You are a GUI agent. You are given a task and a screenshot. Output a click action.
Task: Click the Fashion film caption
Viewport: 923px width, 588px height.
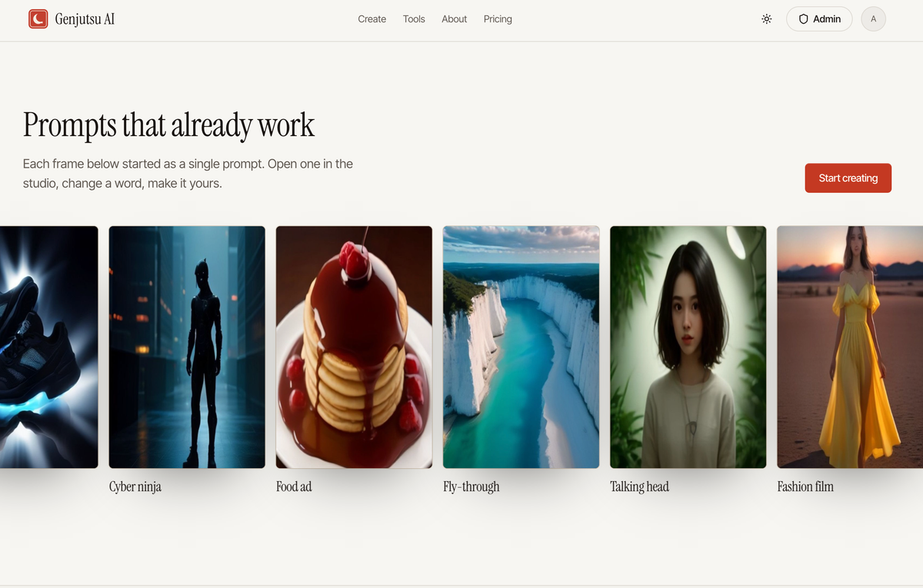coord(805,487)
